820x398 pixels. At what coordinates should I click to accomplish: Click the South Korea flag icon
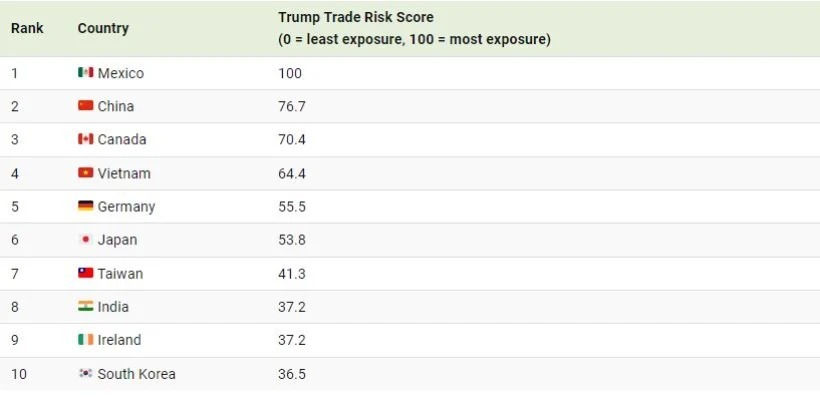click(86, 373)
